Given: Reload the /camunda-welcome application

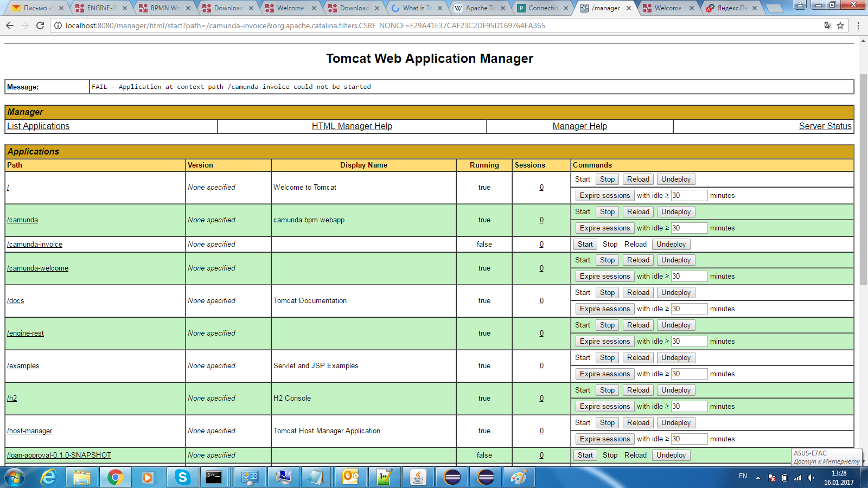Looking at the screenshot, I should pos(638,260).
